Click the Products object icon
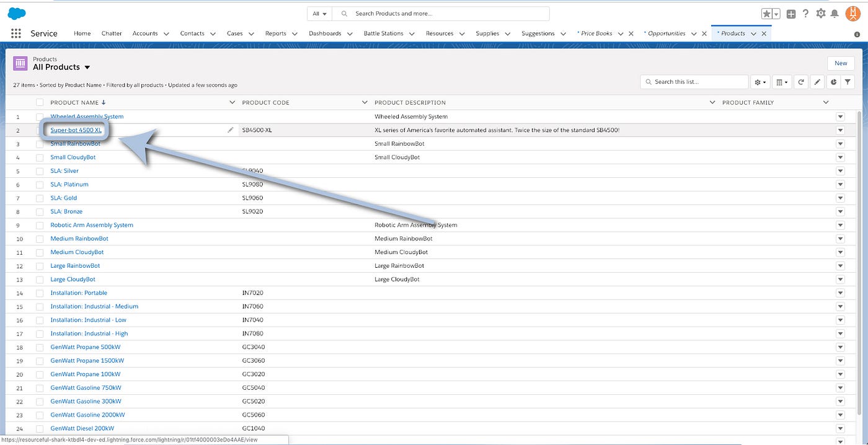The height and width of the screenshot is (445, 868). [20, 63]
